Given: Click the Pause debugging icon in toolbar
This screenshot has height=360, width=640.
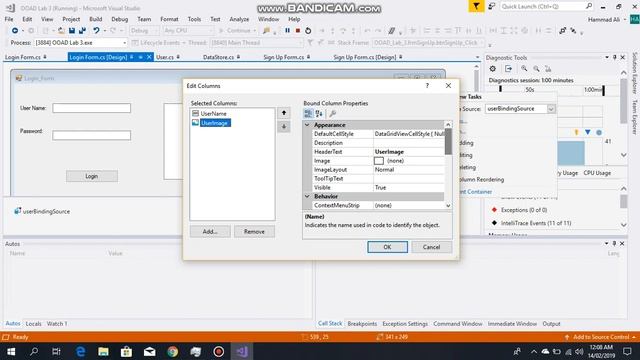Looking at the screenshot, I should coord(287,31).
